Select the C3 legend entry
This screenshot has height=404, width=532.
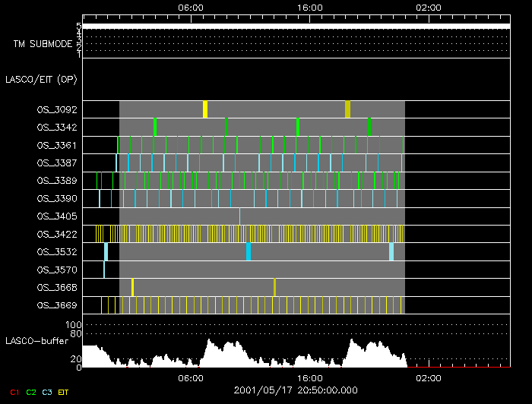pyautogui.click(x=47, y=392)
